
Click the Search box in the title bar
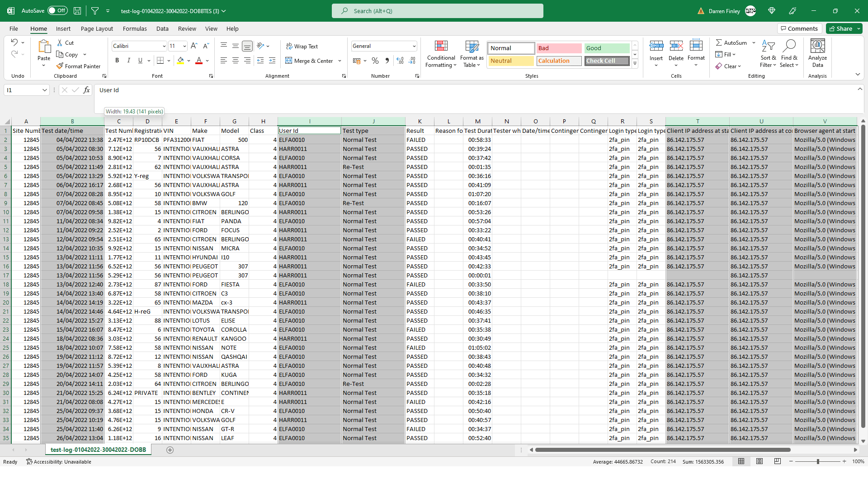point(437,11)
